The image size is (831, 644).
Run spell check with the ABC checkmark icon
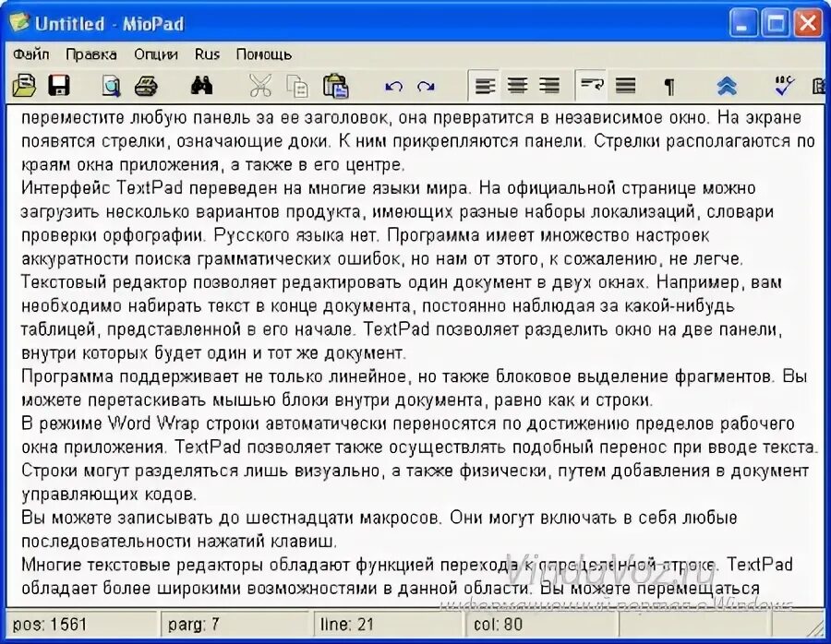click(x=784, y=86)
